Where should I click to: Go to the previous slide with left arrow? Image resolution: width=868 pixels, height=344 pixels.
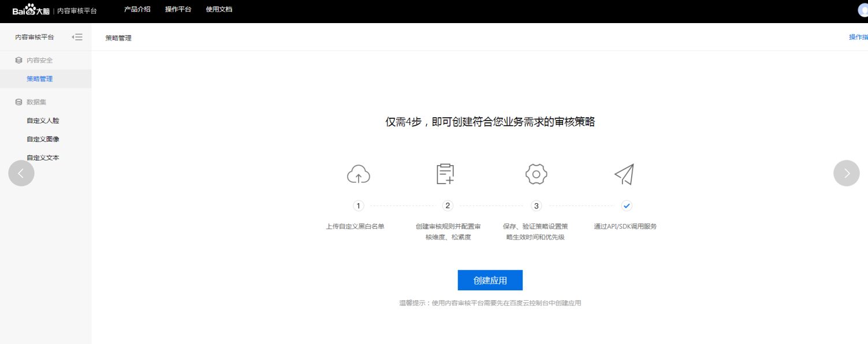pos(21,173)
